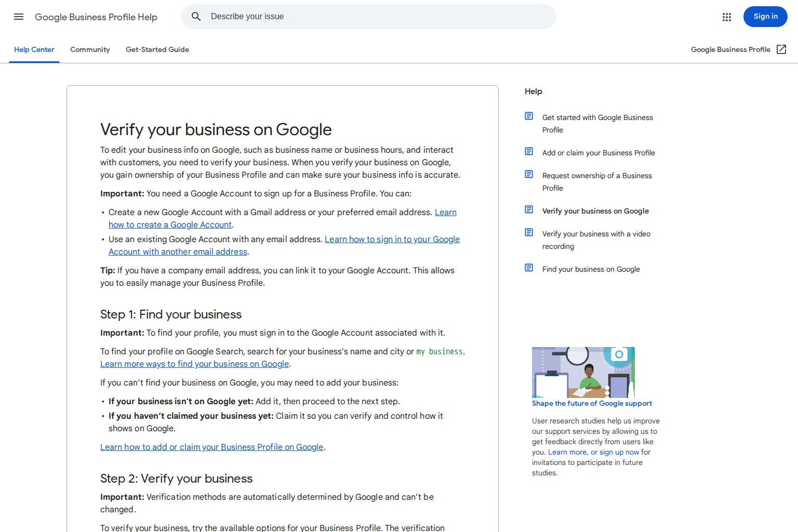The image size is (798, 532).
Task: Open Request ownership of a Business Profile article
Action: coord(597,182)
